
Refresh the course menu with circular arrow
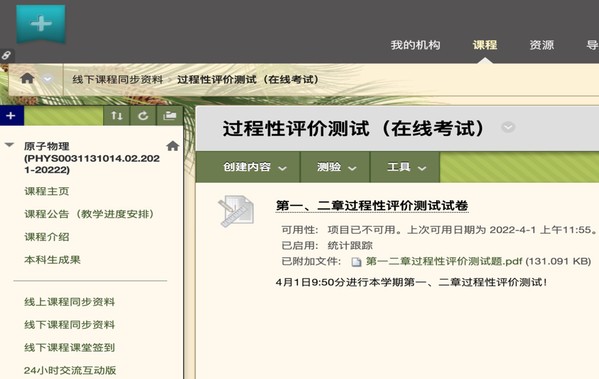point(143,115)
